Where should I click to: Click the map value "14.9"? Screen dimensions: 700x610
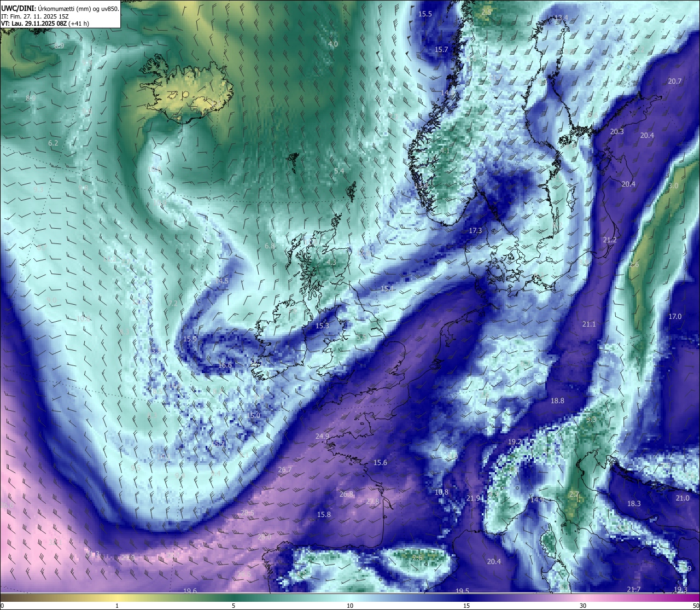tap(537, 499)
